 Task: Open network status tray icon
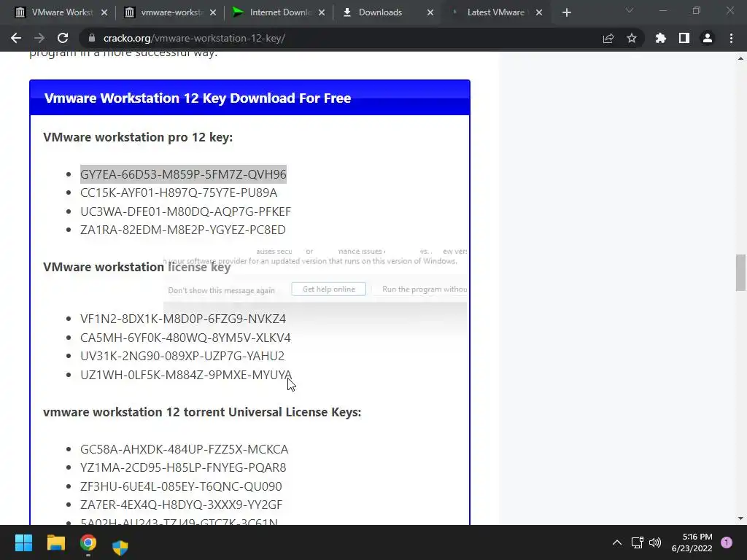(x=638, y=542)
